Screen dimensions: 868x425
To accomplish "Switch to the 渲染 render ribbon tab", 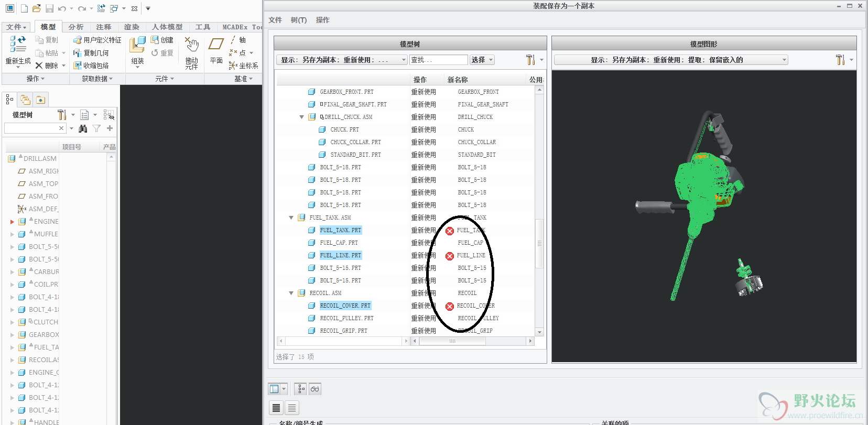I will (x=132, y=27).
